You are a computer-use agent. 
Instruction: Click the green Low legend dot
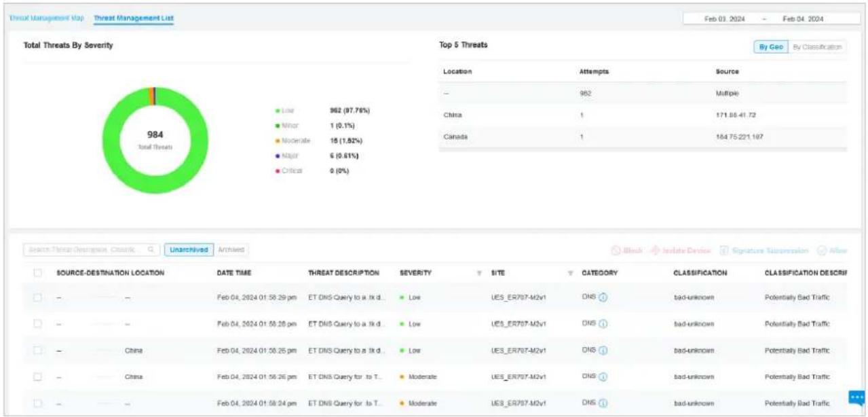point(278,110)
